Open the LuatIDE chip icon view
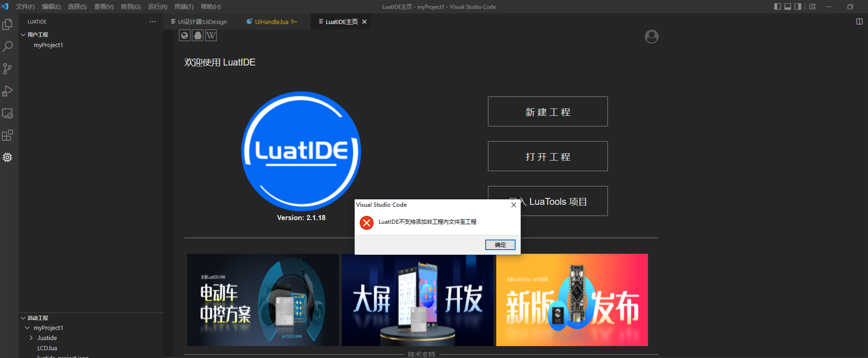868x358 pixels. (x=7, y=157)
